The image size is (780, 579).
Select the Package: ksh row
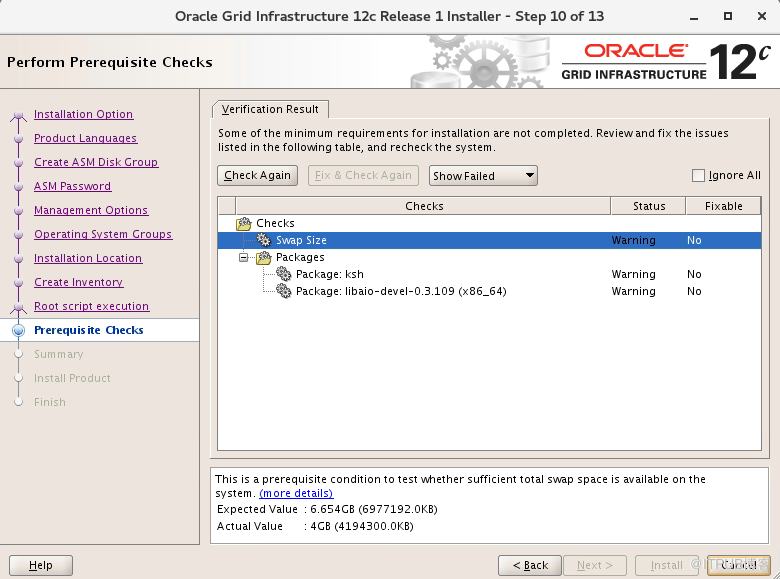pyautogui.click(x=489, y=274)
